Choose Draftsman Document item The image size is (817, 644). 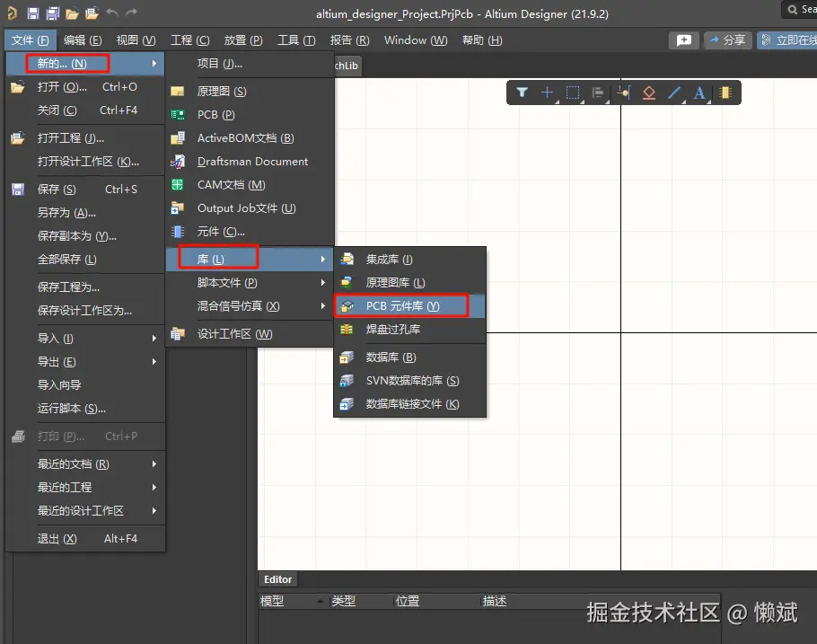coord(250,162)
